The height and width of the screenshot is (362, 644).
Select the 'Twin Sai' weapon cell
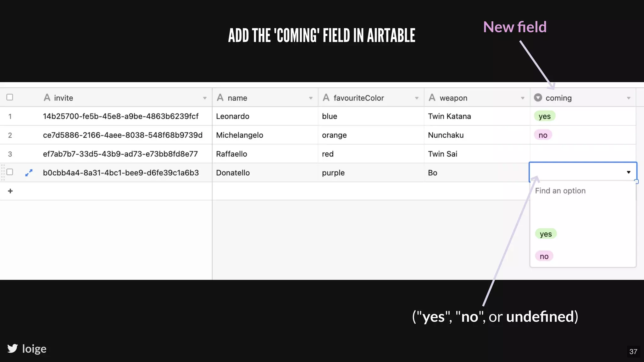(x=477, y=154)
